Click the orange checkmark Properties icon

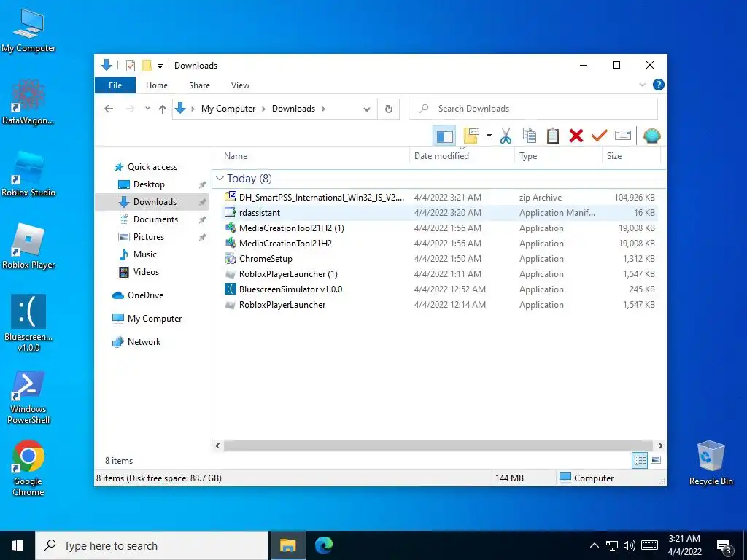pyautogui.click(x=600, y=136)
